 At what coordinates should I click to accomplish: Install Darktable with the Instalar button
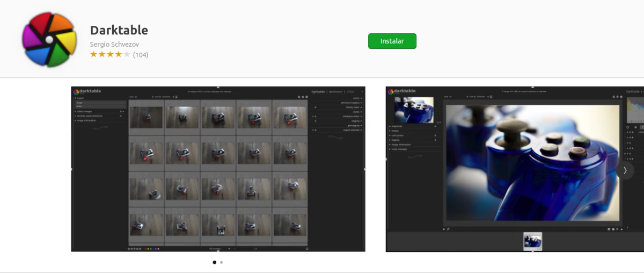click(392, 41)
